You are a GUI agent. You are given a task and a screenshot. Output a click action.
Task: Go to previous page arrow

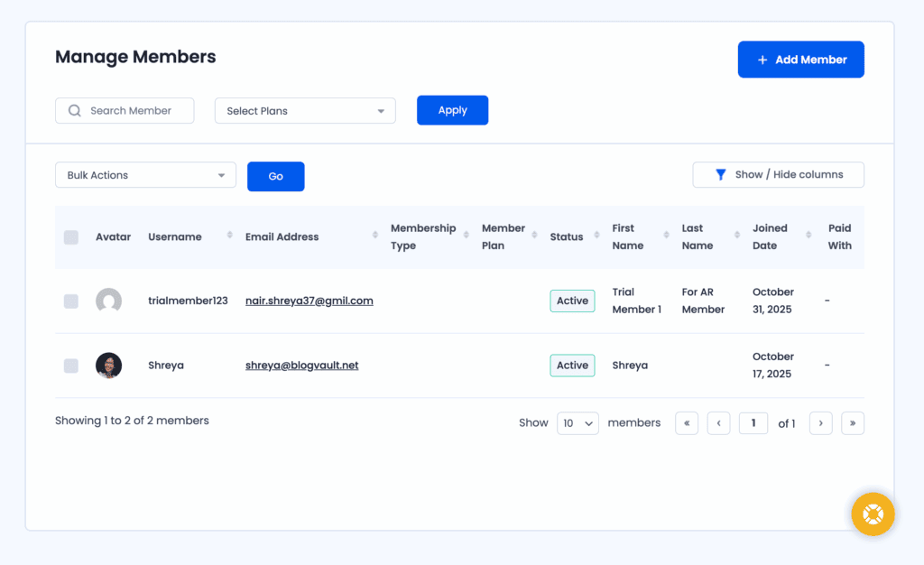click(718, 423)
